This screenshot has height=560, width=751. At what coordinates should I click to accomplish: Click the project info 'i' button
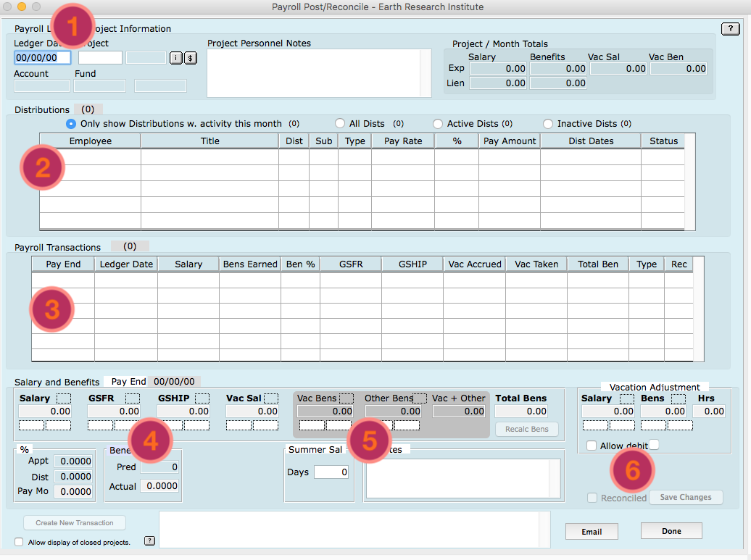175,58
